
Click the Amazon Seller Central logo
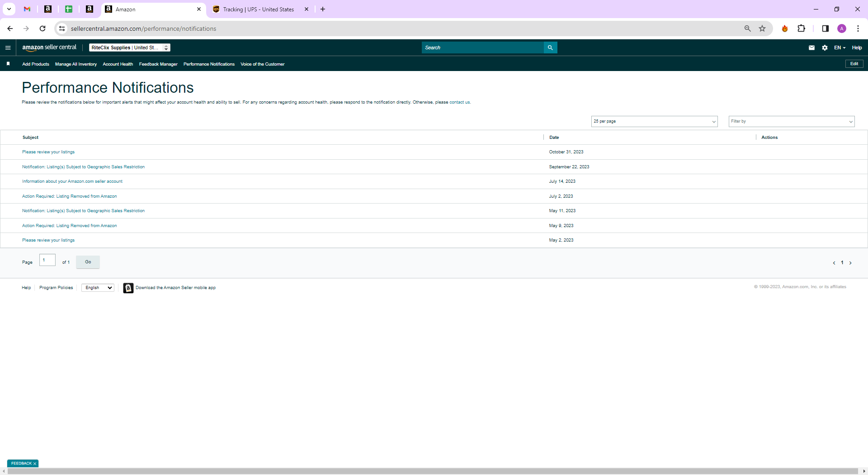point(49,47)
